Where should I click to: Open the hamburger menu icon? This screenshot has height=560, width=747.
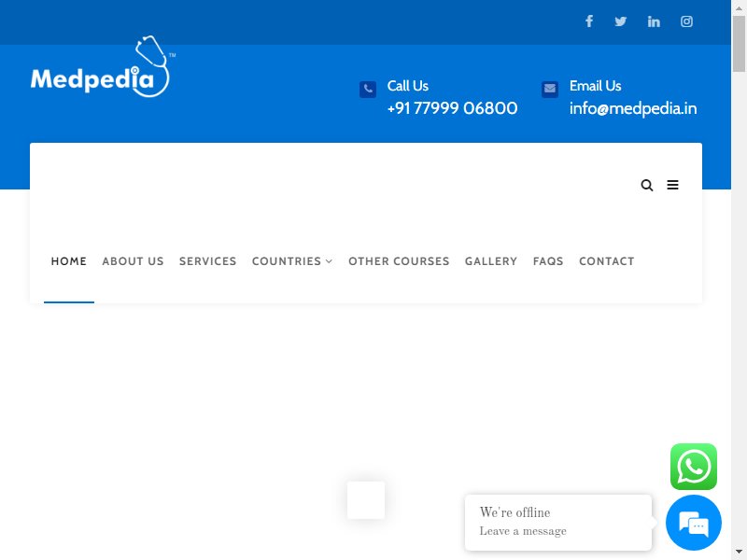(672, 185)
